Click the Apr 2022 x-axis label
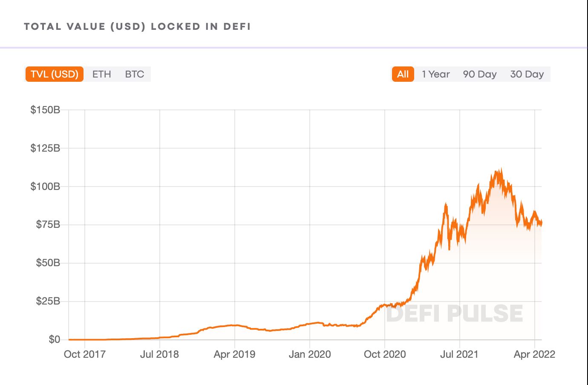Screen dimensions: 588x385 point(534,354)
